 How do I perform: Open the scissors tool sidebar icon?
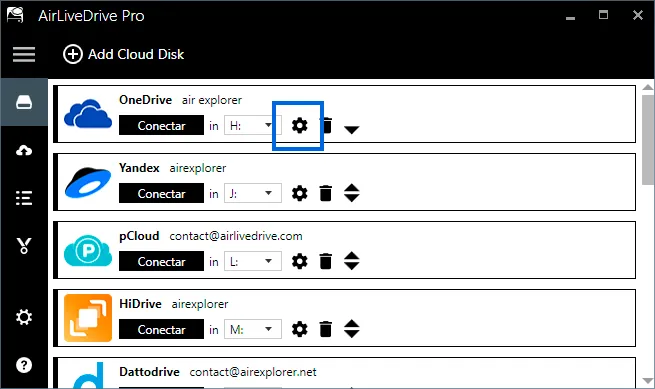click(24, 246)
